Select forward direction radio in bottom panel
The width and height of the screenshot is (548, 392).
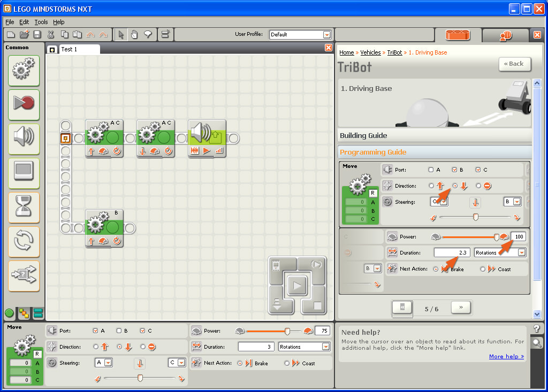(96, 347)
